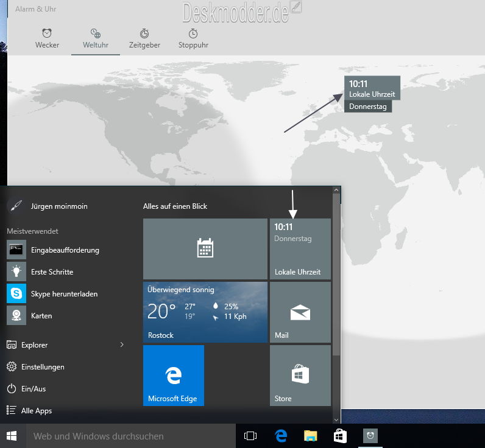Select the Alarm & Uhr taskbar icon
The height and width of the screenshot is (448, 485).
click(370, 436)
